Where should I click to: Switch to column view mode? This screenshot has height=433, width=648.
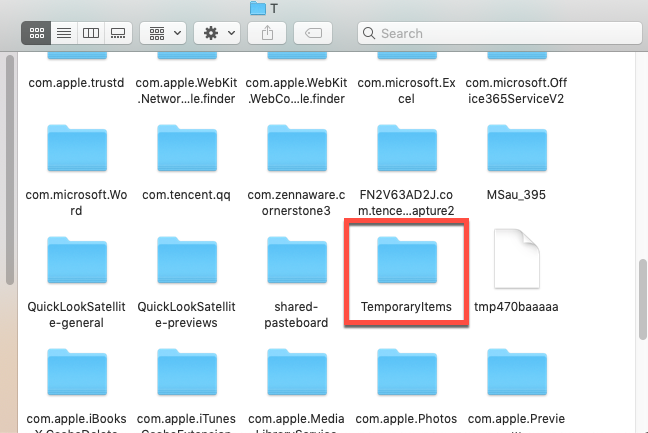pyautogui.click(x=91, y=33)
